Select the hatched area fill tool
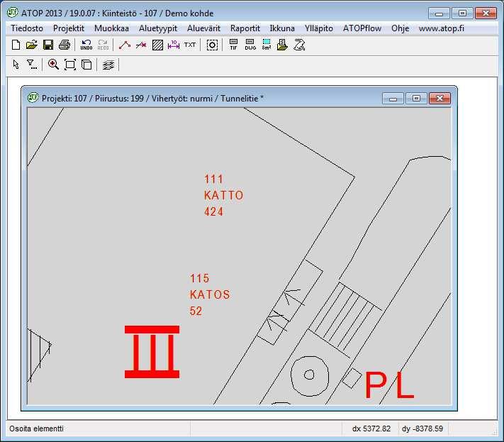The height and width of the screenshot is (442, 504). tap(157, 45)
